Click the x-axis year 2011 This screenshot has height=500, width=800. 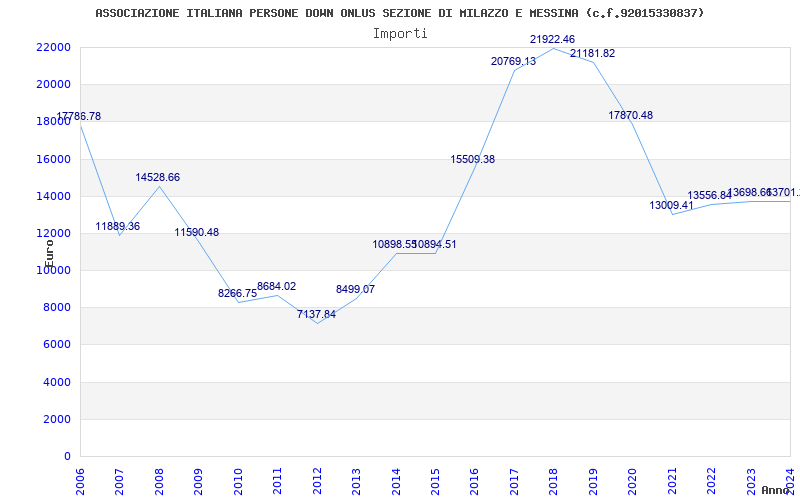pos(278,481)
